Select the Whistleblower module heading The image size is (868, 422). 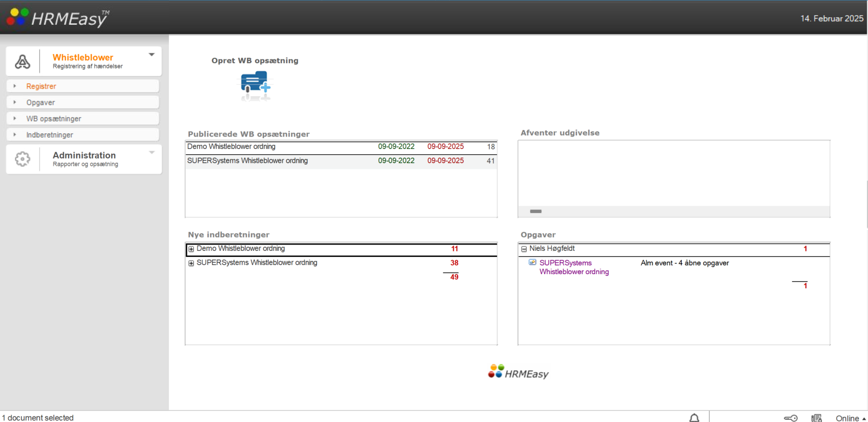(x=83, y=57)
